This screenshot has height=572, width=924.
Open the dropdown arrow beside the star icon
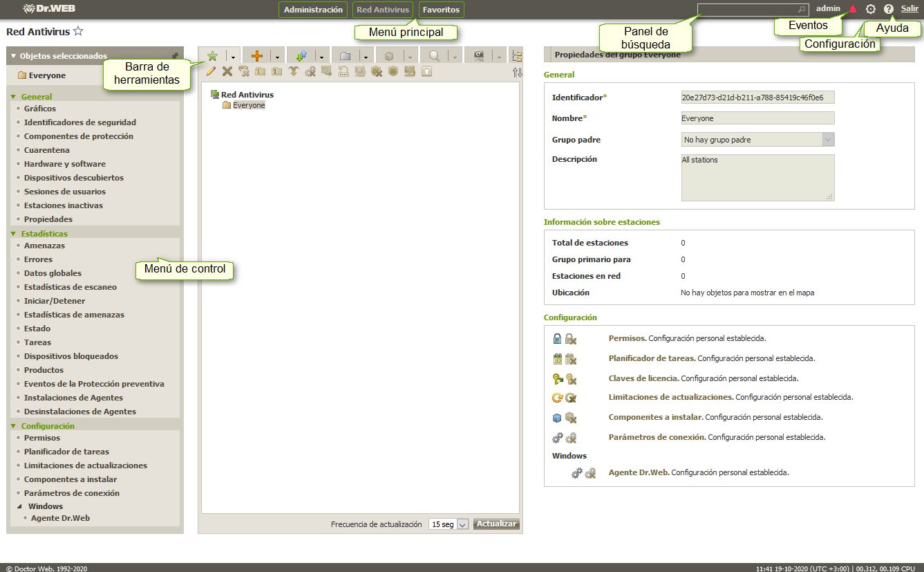pyautogui.click(x=234, y=57)
